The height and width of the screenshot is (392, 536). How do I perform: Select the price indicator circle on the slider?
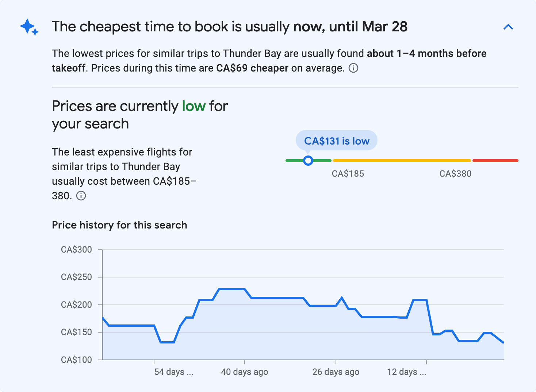[308, 160]
